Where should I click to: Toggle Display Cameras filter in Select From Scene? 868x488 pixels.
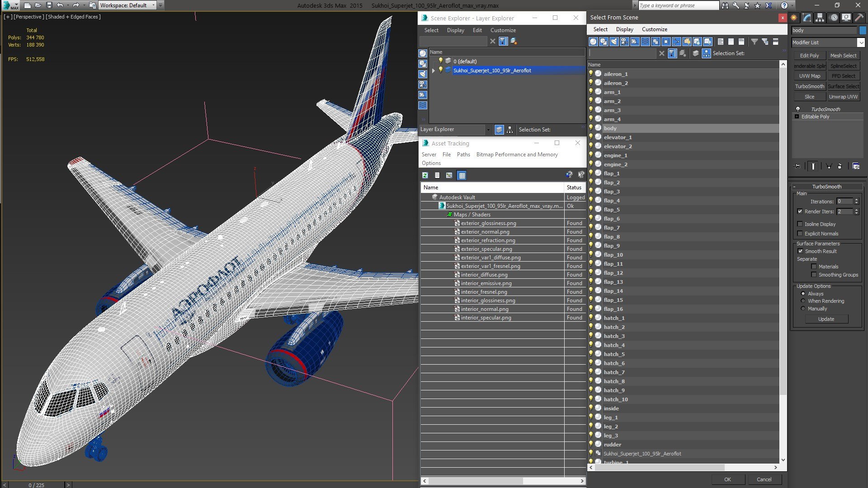624,42
